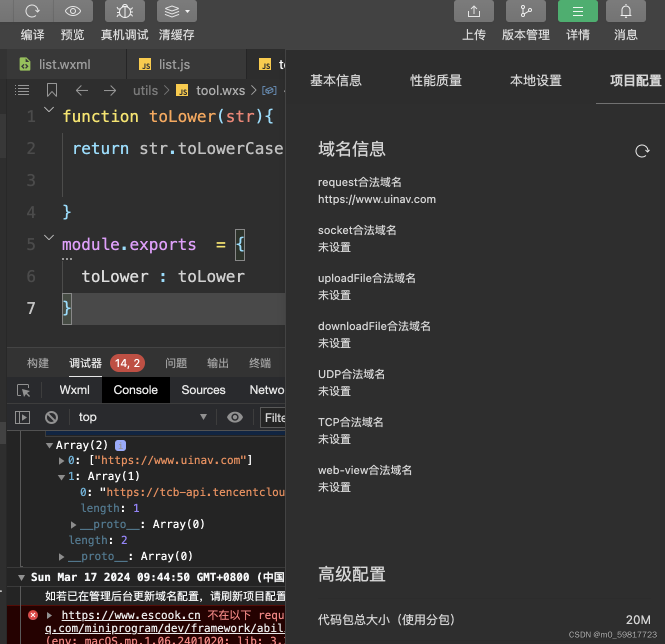Click the bookmark icon in editor toolbar

pos(52,90)
